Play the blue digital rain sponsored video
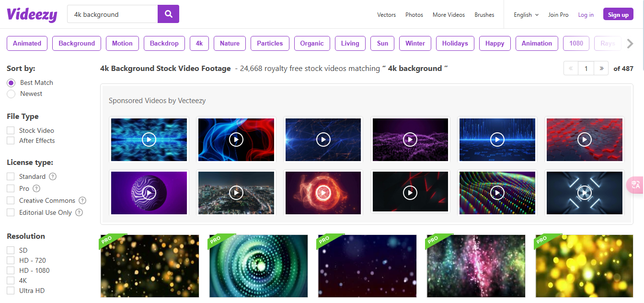Image resolution: width=644 pixels, height=303 pixels. tap(497, 140)
